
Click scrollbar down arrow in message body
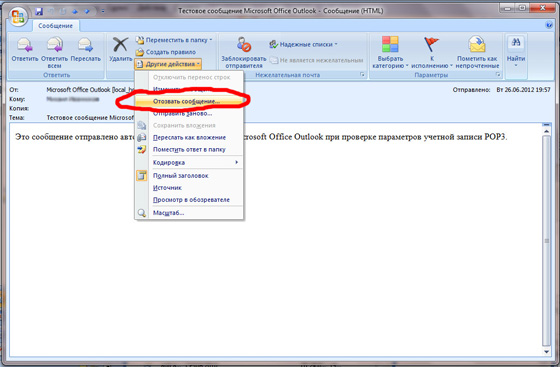[x=546, y=352]
